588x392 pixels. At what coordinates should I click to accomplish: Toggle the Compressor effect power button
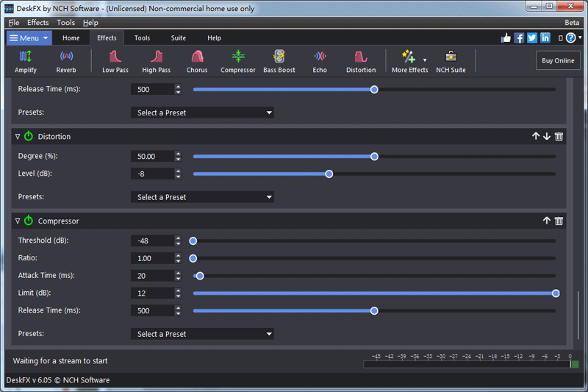point(29,221)
